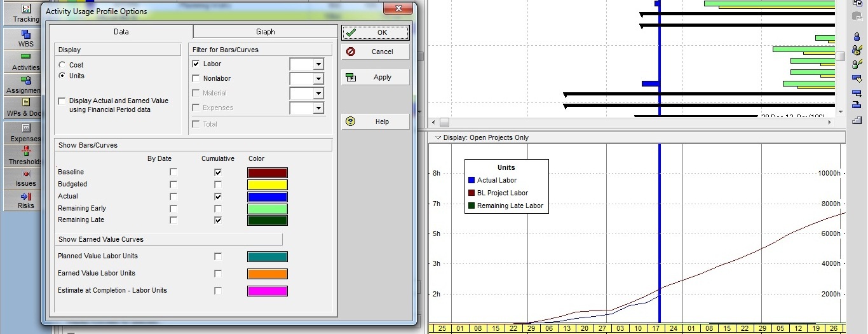
Task: Select the Cost display radio button
Action: coord(62,65)
